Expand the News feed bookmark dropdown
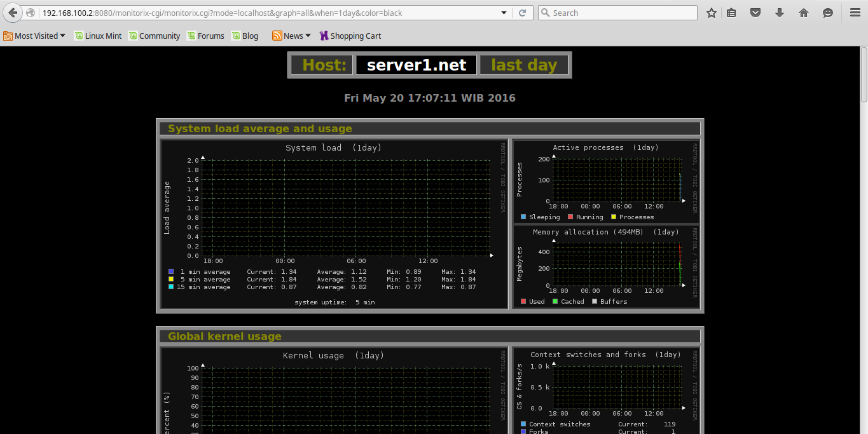 click(292, 36)
